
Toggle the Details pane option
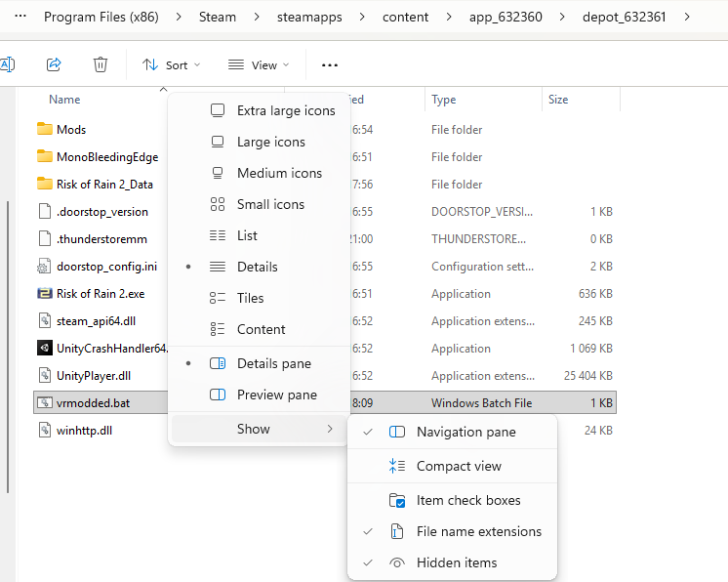coord(261,363)
